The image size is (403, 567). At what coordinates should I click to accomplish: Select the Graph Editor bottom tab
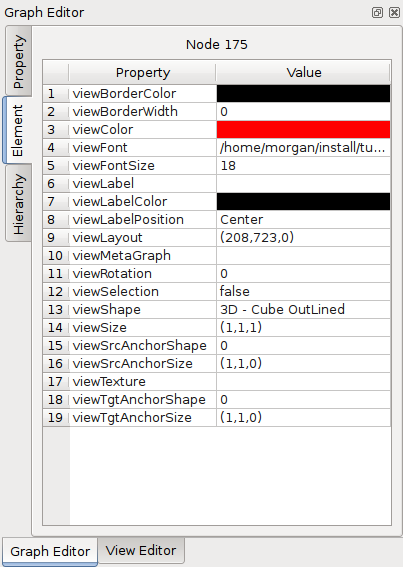[50, 551]
